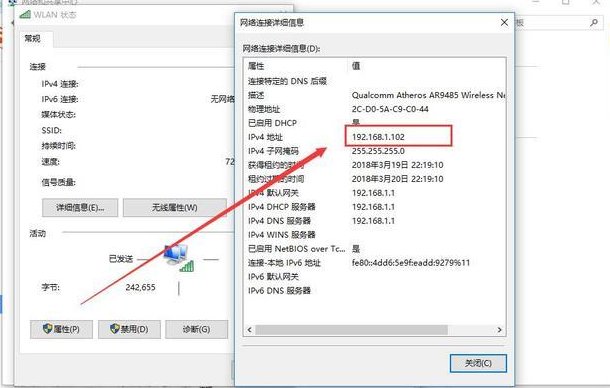The height and width of the screenshot is (388, 610).
Task: Select the IPv6 默认网关 row
Action: point(375,277)
